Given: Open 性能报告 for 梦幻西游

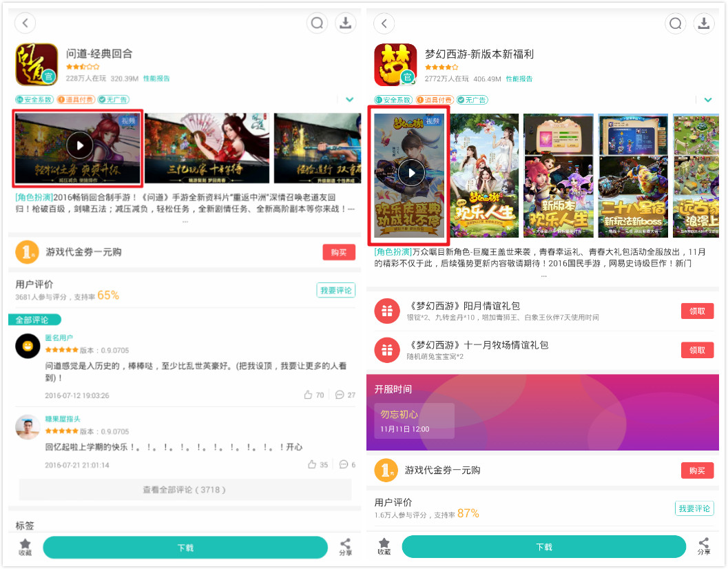Looking at the screenshot, I should [519, 79].
